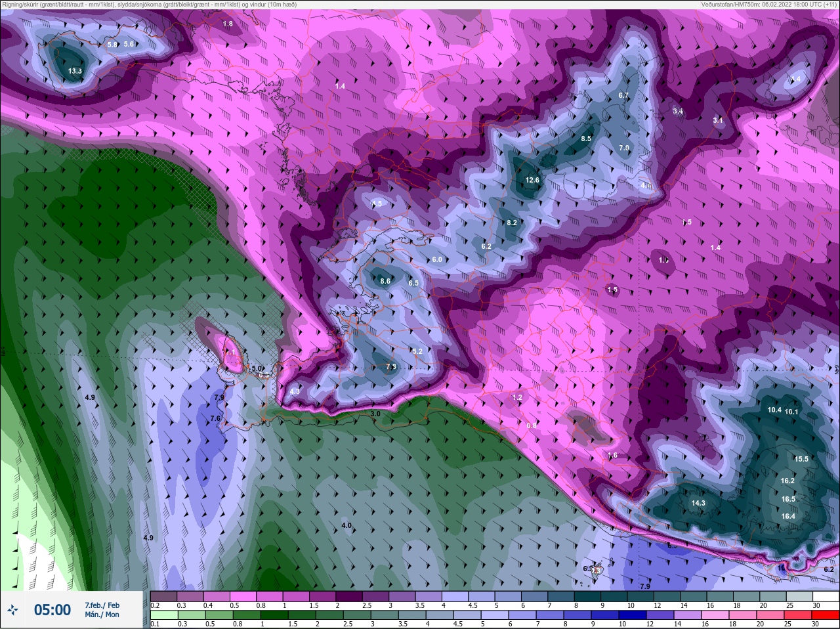This screenshot has height=629, width=840.
Task: Select the red lower swatch labelled 30
Action: click(826, 615)
